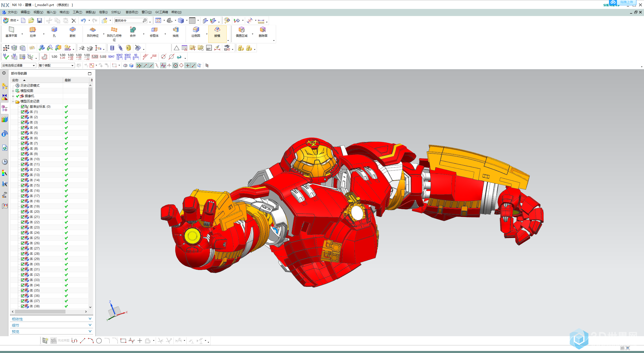Select the circle sketch tool
Image resolution: width=644 pixels, height=353 pixels.
(99, 341)
